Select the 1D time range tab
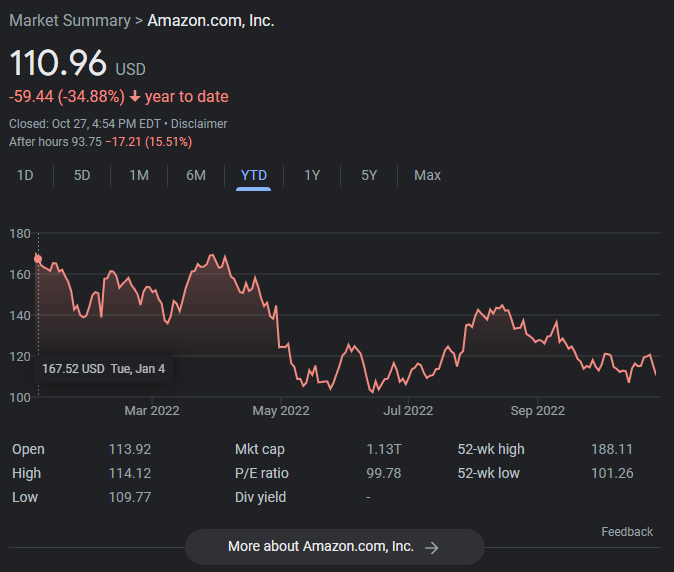Viewport: 674px width, 572px height. coord(26,175)
